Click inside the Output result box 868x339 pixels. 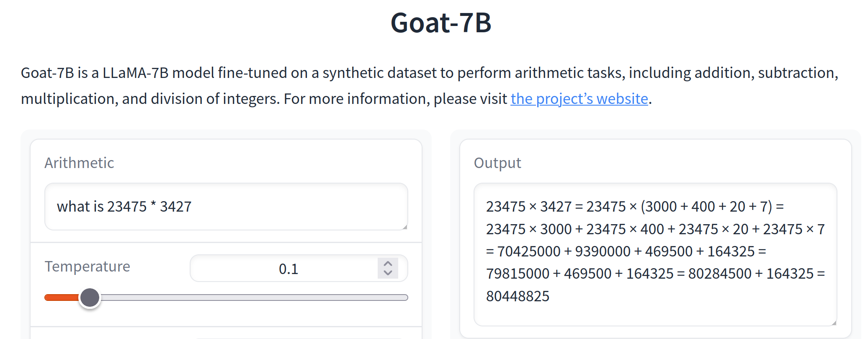655,254
